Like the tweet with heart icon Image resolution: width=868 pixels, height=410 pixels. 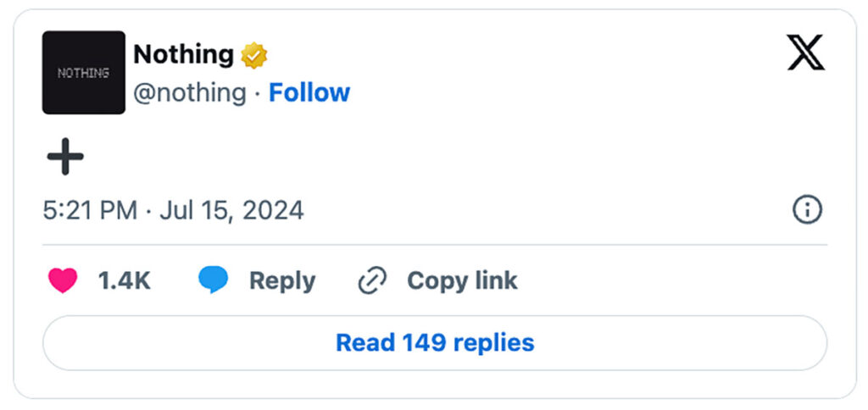point(63,280)
